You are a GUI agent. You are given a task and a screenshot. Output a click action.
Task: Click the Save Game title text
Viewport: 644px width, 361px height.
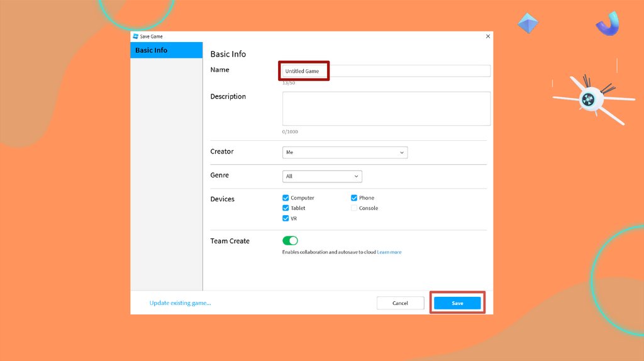(151, 36)
